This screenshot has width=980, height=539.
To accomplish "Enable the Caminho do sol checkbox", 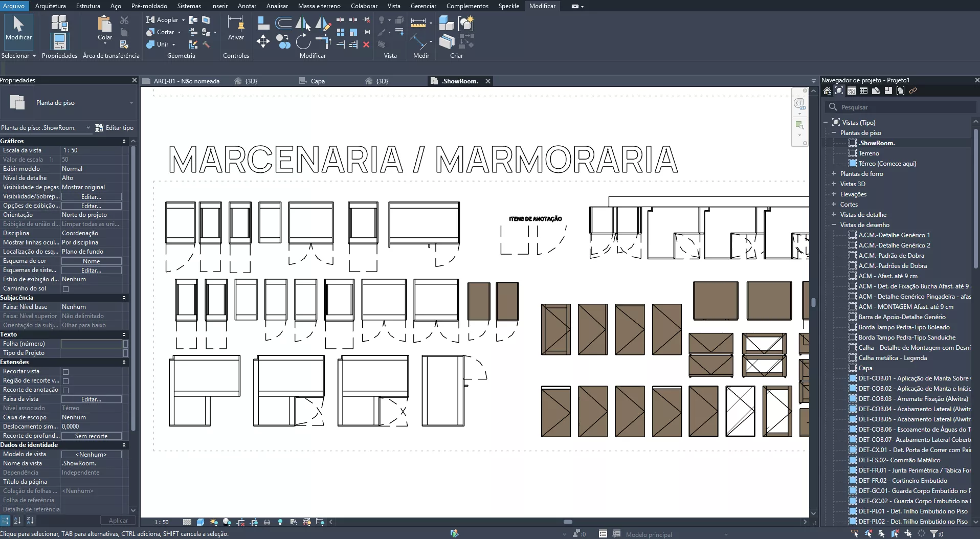I will pyautogui.click(x=65, y=289).
